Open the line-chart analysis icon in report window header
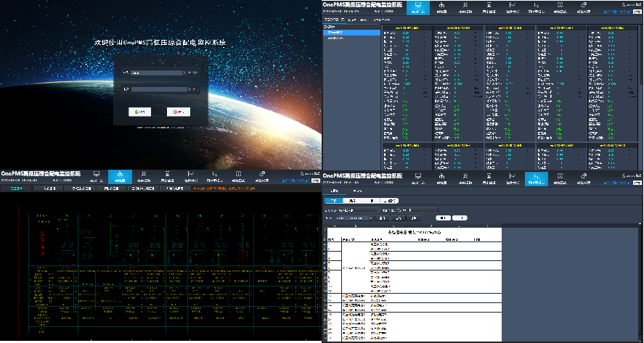Viewport: 644px width, 343px height. click(513, 179)
